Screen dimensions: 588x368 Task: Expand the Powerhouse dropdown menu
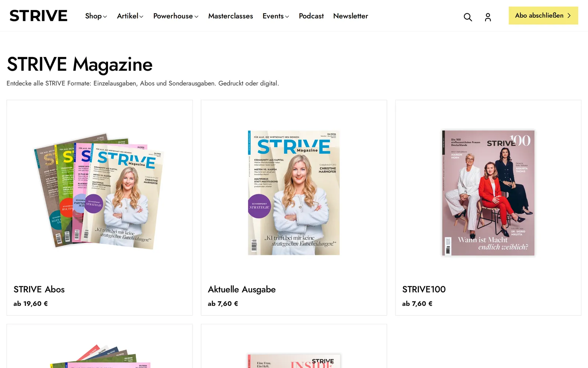176,16
